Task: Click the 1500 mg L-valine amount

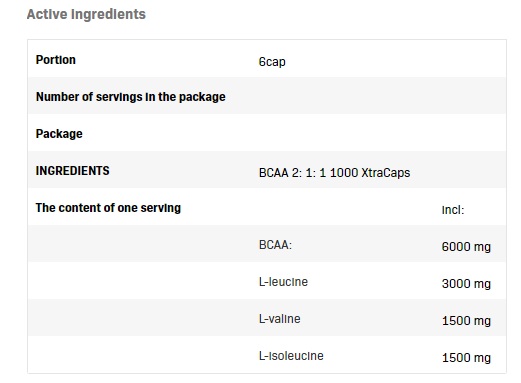Action: (466, 321)
